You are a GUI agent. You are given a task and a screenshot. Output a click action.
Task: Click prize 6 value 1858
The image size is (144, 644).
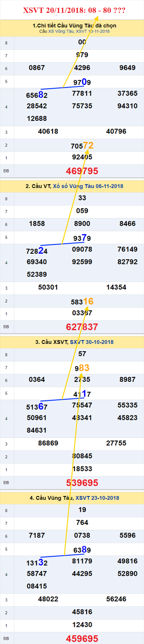37,223
